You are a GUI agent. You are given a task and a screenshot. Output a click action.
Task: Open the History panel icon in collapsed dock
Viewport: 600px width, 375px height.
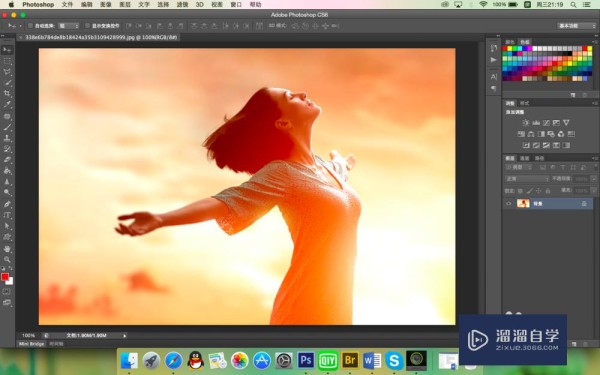(x=494, y=48)
